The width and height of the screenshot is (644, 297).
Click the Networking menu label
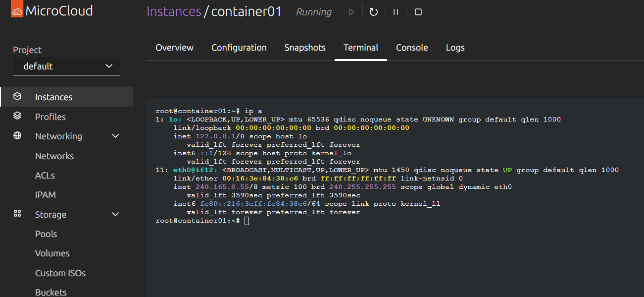(58, 136)
